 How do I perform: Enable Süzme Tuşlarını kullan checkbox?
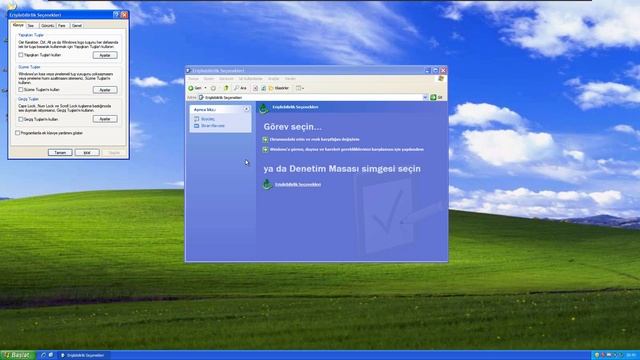[x=21, y=89]
